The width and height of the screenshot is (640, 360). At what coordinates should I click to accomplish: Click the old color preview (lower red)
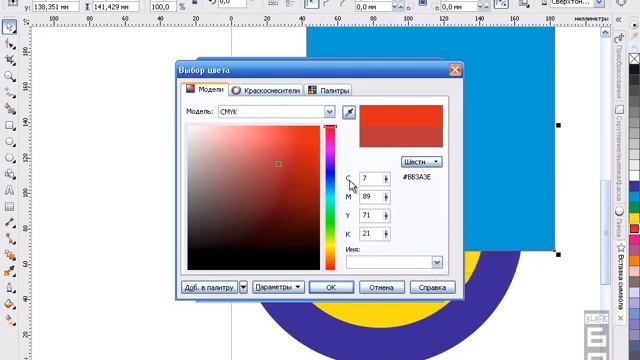tap(401, 136)
